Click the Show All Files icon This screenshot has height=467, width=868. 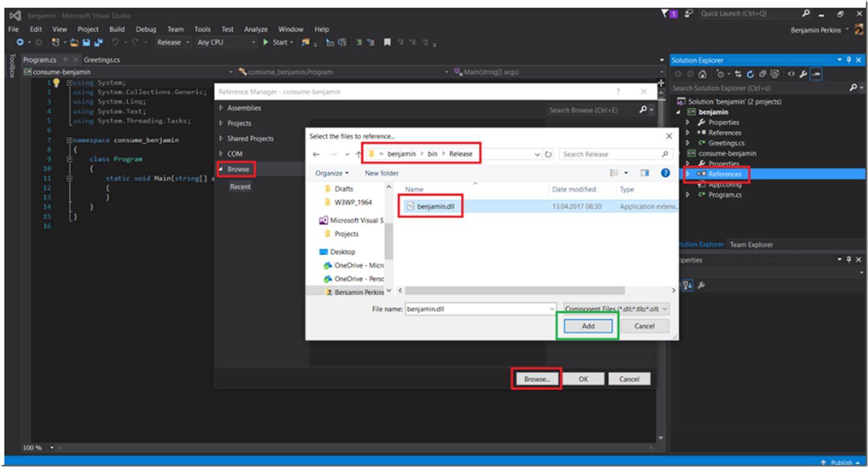(775, 74)
